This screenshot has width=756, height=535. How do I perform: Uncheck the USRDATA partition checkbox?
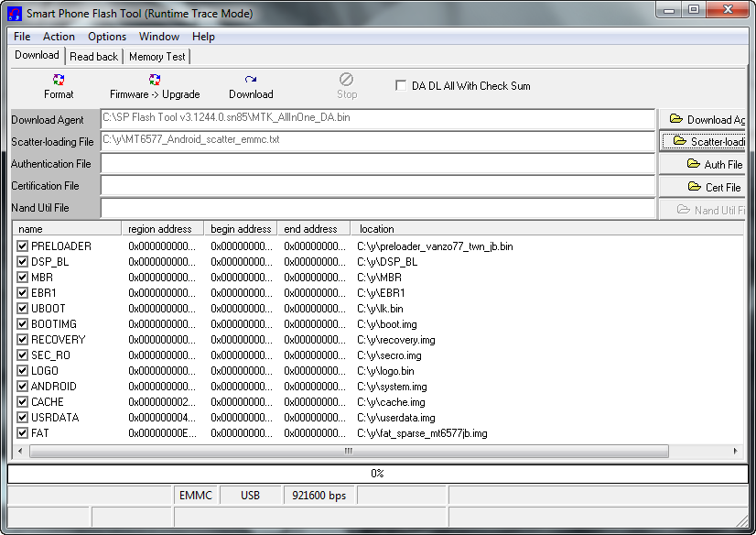22,418
